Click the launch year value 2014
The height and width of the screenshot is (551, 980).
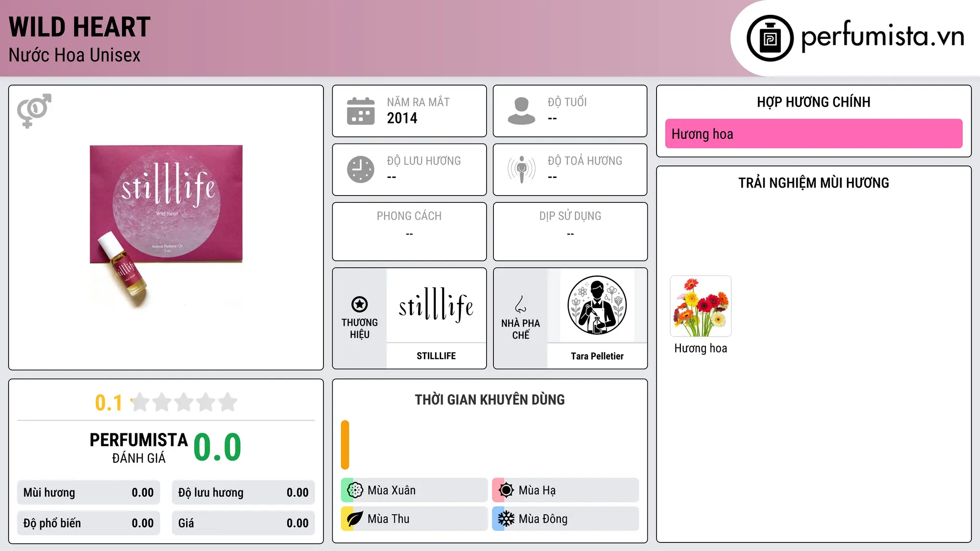(402, 118)
